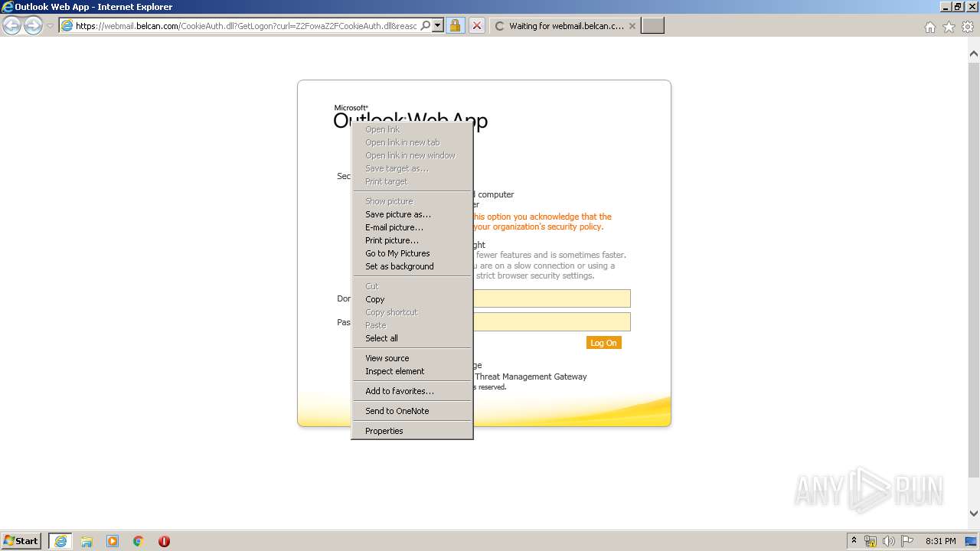
Task: Open the address bar search icon
Action: (x=426, y=25)
